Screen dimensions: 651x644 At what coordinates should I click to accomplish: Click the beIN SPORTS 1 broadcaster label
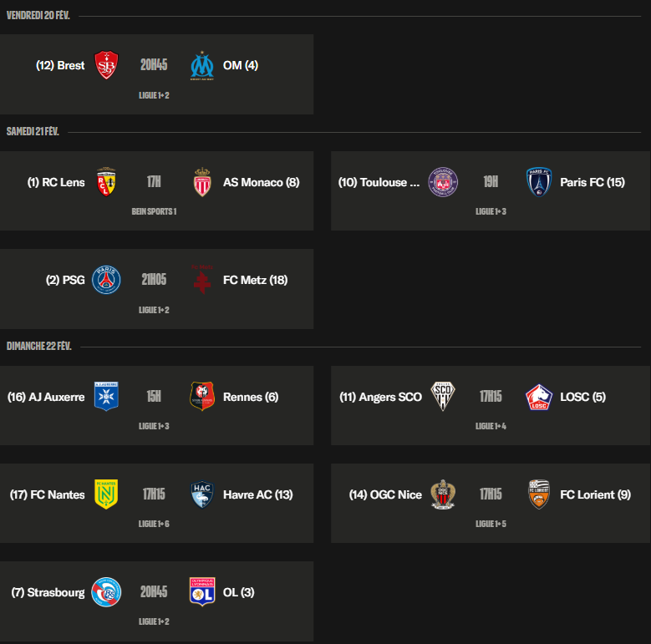pos(154,212)
